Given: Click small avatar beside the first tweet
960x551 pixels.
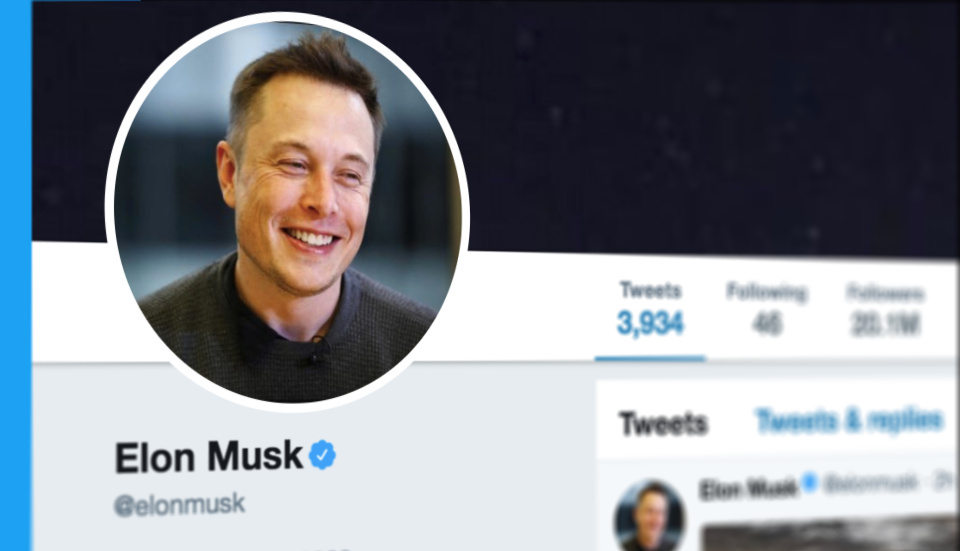Looking at the screenshot, I should pos(649,516).
